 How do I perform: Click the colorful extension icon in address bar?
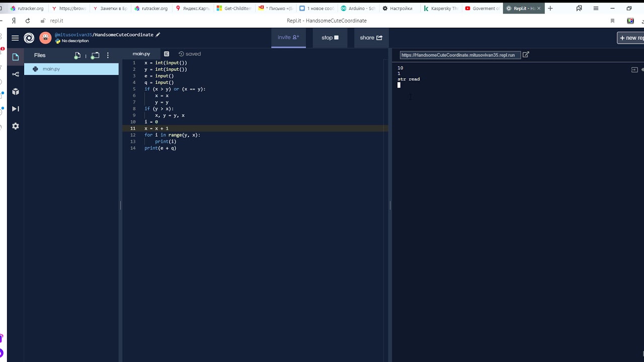[630, 21]
